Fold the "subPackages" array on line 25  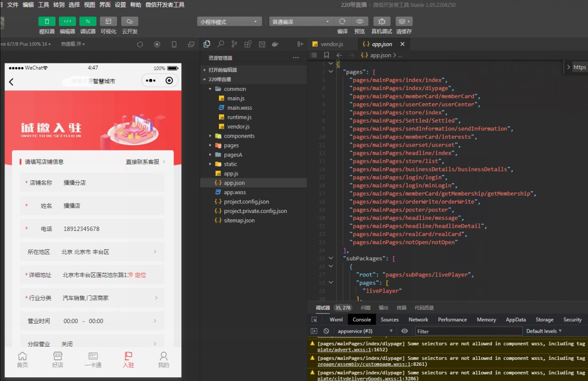tap(330, 258)
